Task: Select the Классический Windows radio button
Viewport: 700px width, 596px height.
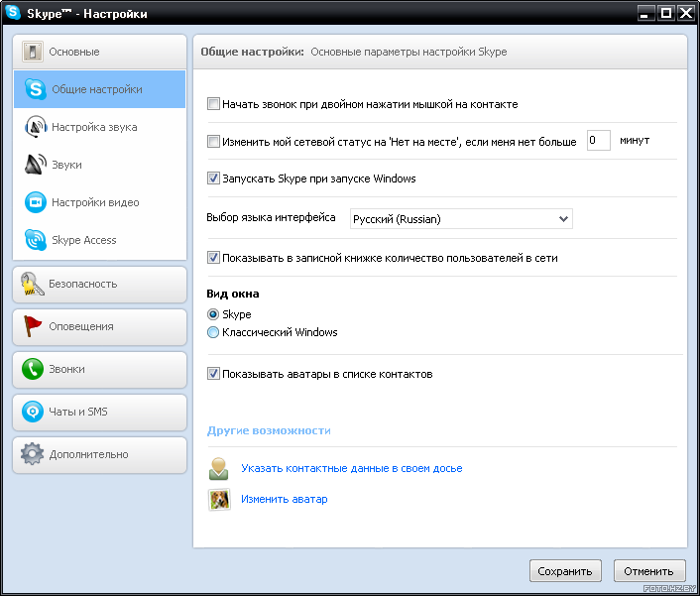Action: click(x=213, y=332)
